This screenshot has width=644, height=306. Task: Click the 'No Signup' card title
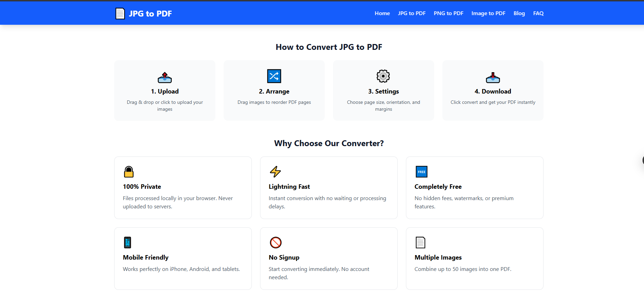point(284,258)
